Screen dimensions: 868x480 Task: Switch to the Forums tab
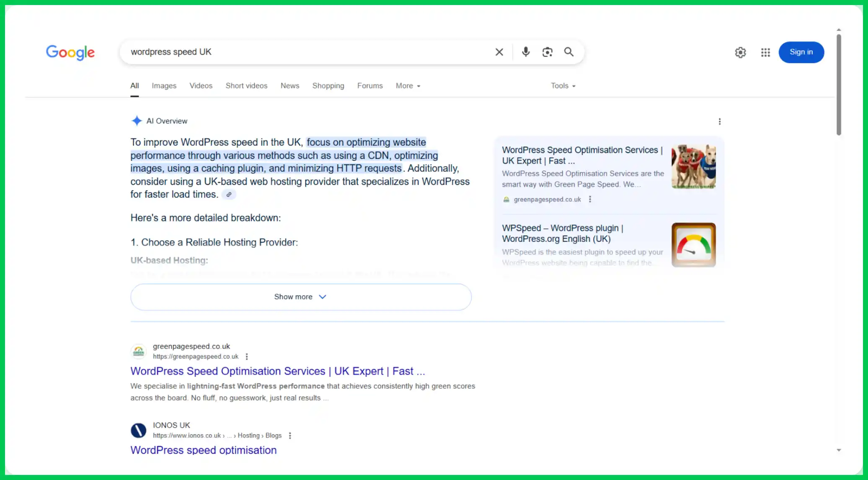point(369,86)
